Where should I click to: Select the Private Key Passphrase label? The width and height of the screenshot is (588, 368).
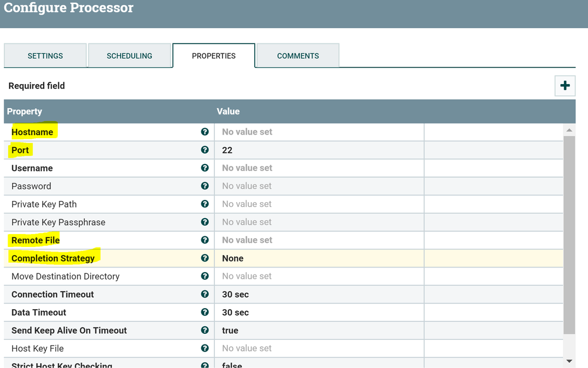[58, 222]
